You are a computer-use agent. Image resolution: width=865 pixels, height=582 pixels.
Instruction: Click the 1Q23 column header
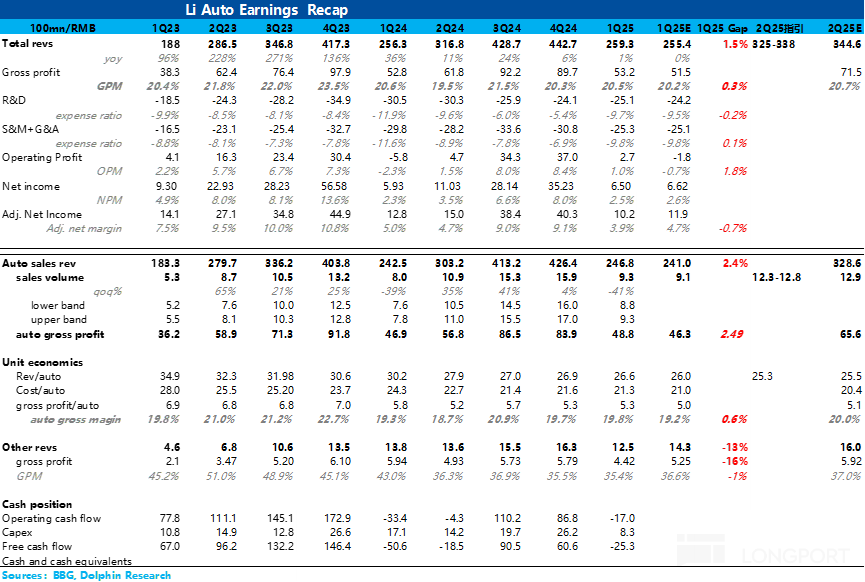tap(165, 28)
